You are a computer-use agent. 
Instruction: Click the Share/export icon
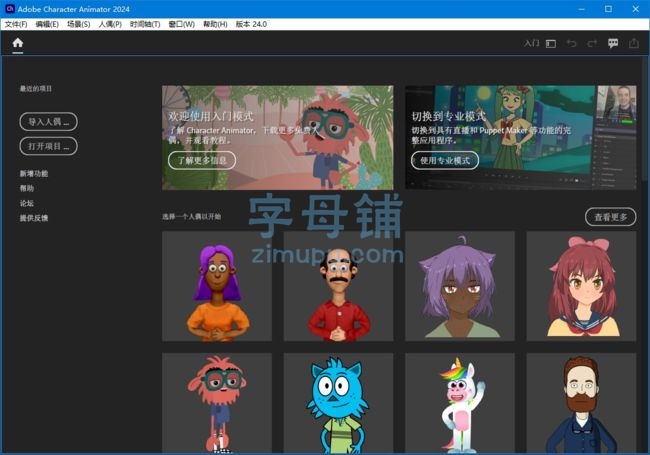(633, 43)
